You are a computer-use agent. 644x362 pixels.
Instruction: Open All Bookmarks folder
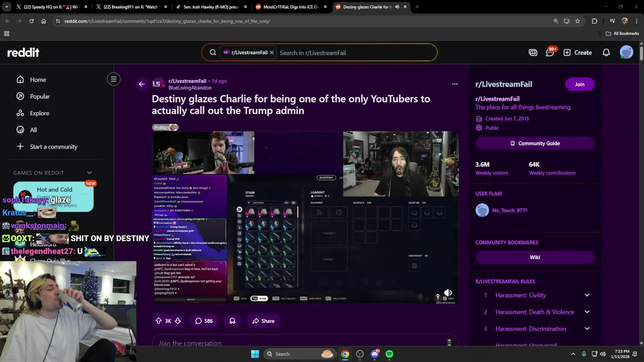click(622, 34)
